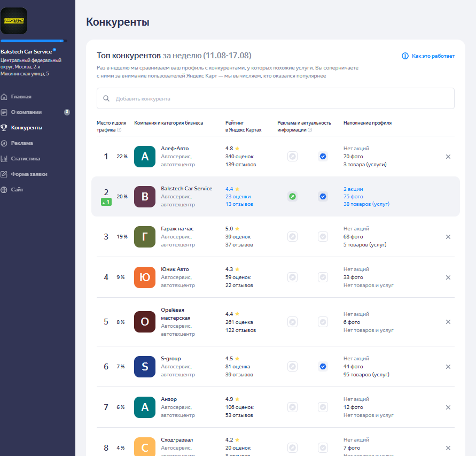Click Алеф-Авто teal avatar A
This screenshot has height=456, width=476.
pos(145,157)
